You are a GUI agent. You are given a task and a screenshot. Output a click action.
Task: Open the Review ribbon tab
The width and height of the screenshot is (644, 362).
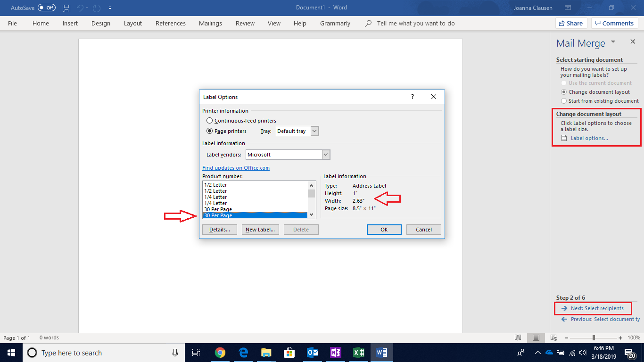[x=245, y=23]
